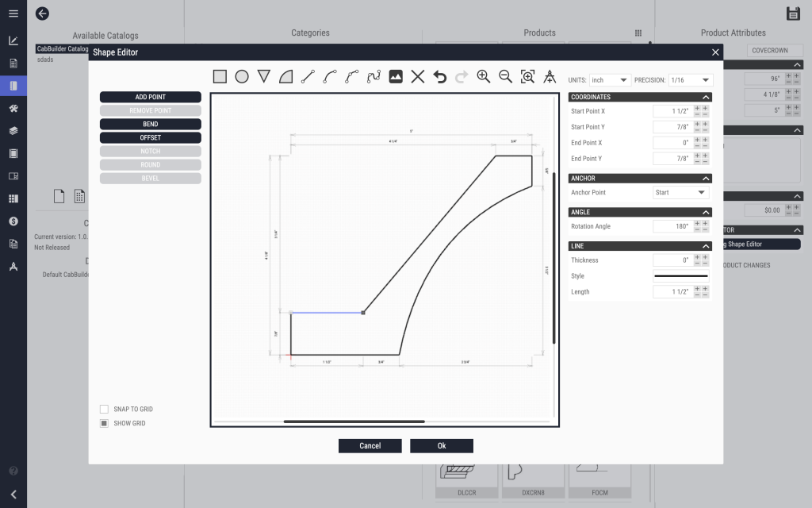Select the triangle shape tool
The width and height of the screenshot is (812, 508).
coord(264,77)
